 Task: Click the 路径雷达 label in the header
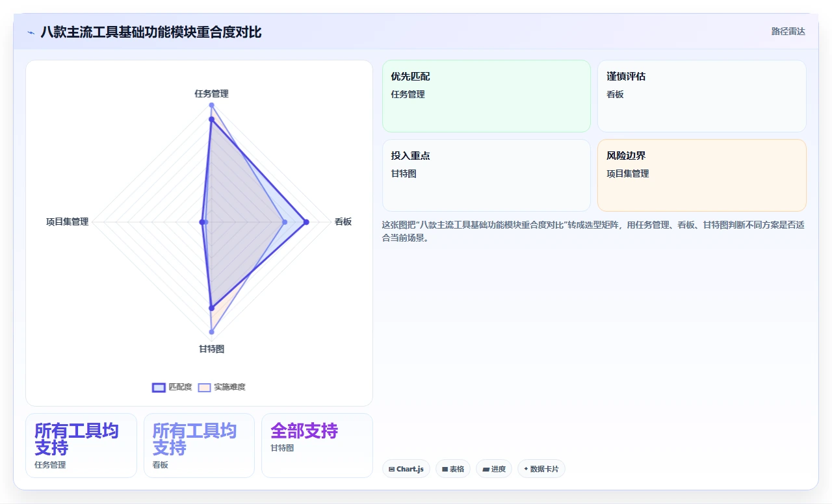pyautogui.click(x=788, y=31)
